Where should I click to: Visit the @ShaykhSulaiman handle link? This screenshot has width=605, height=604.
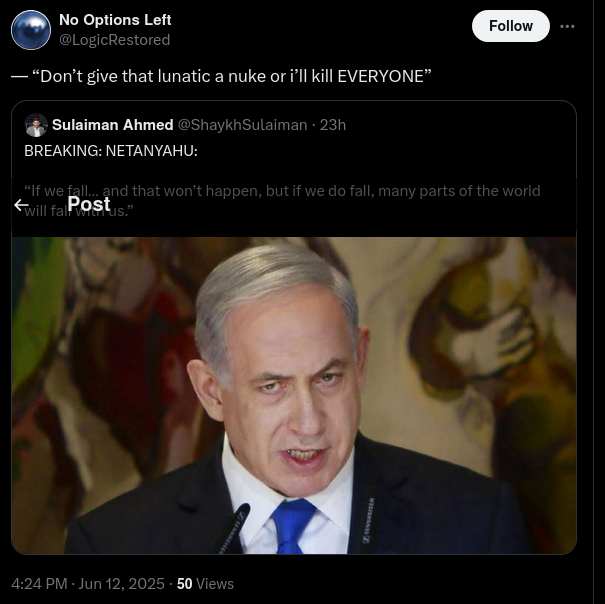(x=242, y=125)
